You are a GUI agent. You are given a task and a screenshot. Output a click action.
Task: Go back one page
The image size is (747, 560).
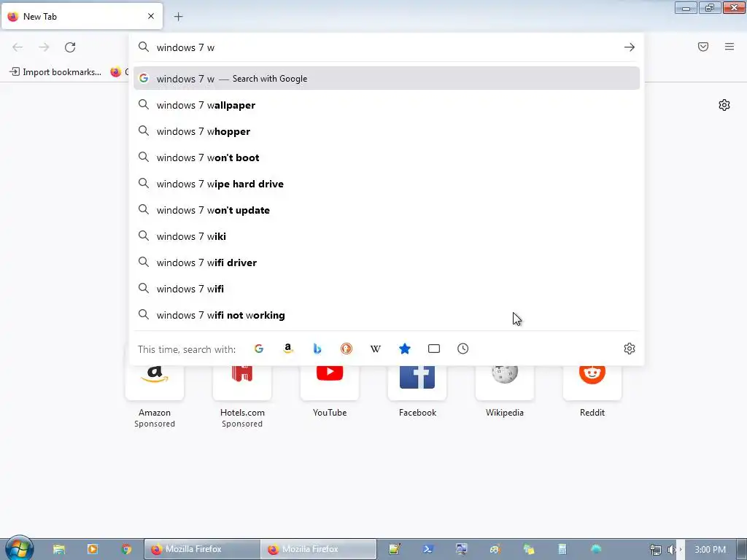click(18, 47)
